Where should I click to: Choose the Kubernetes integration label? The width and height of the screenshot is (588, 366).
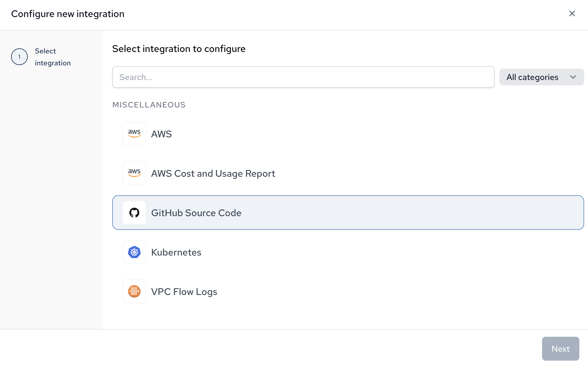coord(176,252)
